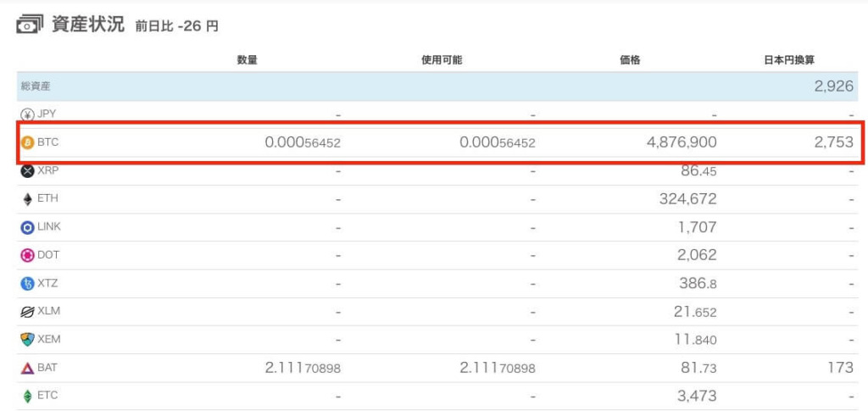Screen dimensions: 868x411
Task: Click the BAT currency label
Action: (x=47, y=367)
